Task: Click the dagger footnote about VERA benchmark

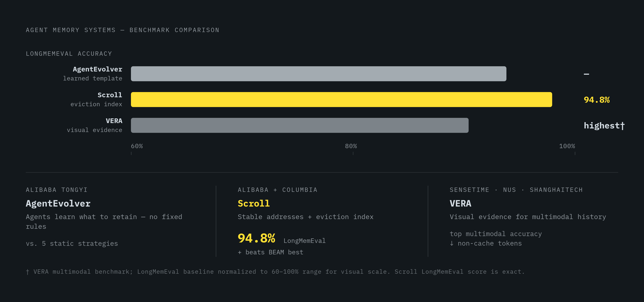Action: coord(275,272)
